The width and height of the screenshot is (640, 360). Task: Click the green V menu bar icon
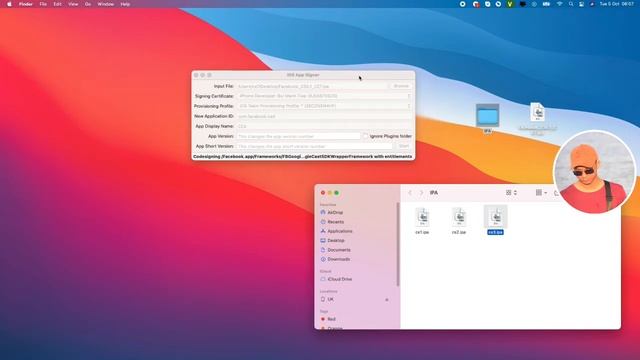510,4
